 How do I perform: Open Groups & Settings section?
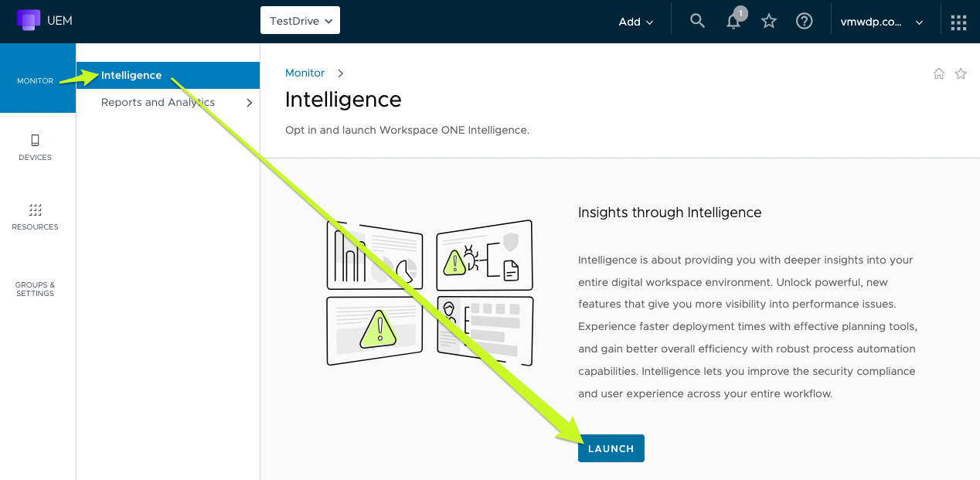35,289
